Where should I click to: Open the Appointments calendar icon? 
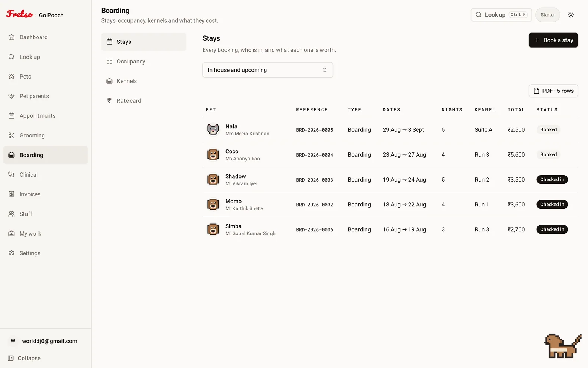point(12,115)
